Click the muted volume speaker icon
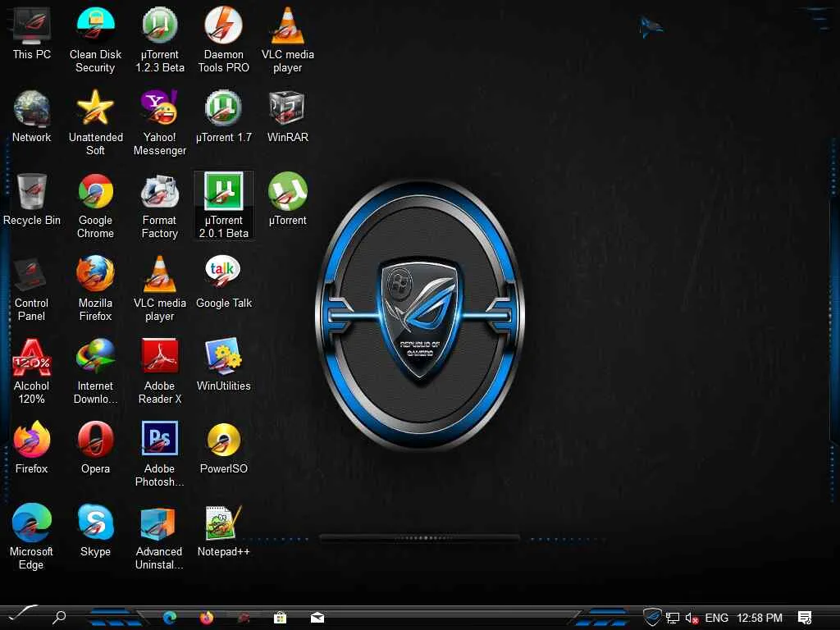 tap(692, 619)
